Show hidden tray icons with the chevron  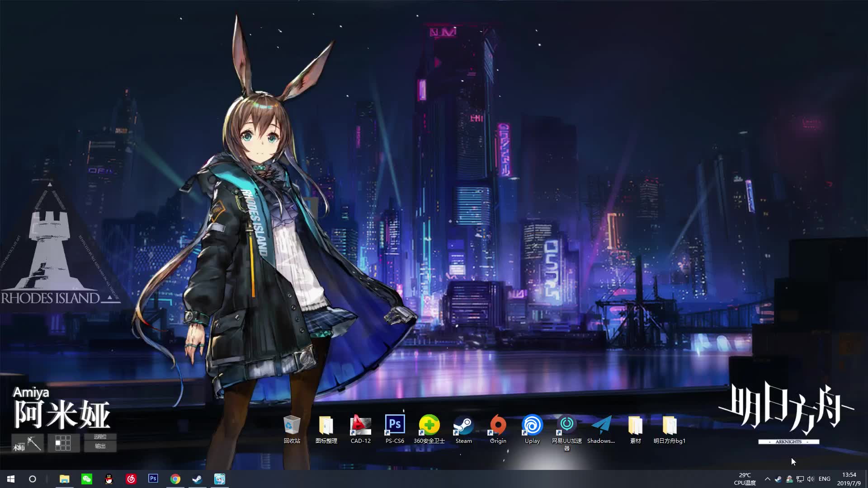coord(767,479)
